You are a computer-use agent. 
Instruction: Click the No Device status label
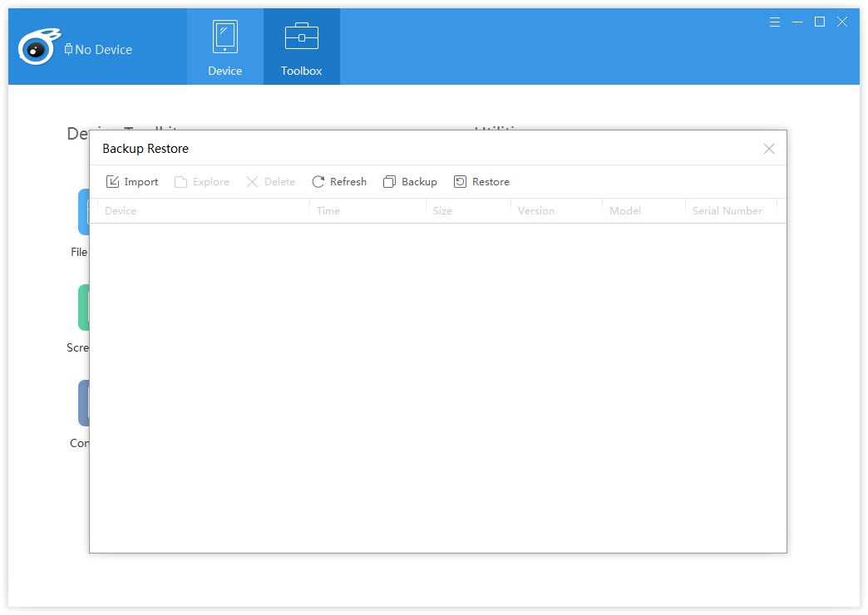[98, 50]
